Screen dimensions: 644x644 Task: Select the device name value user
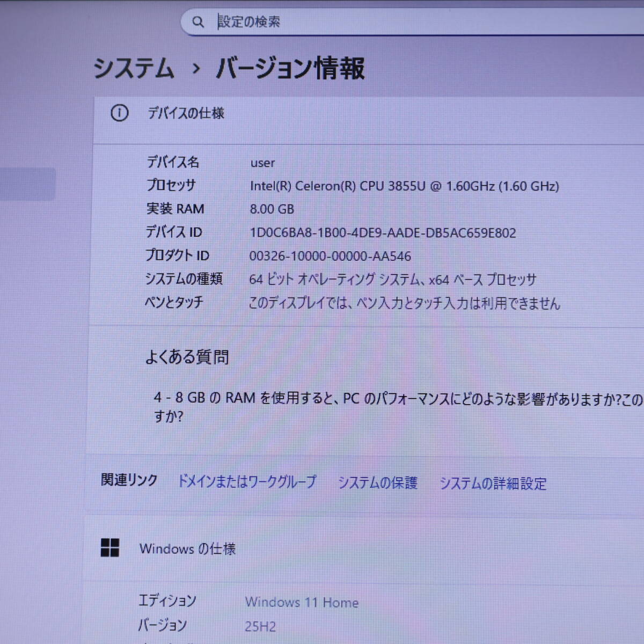coord(262,163)
